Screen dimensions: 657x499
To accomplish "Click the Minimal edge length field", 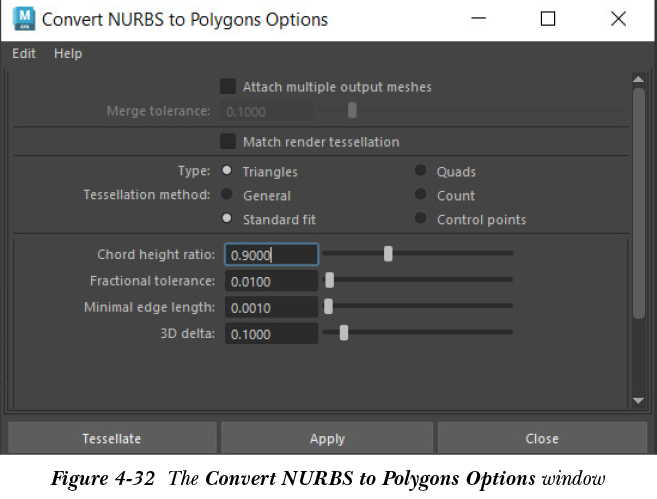I will [x=271, y=307].
